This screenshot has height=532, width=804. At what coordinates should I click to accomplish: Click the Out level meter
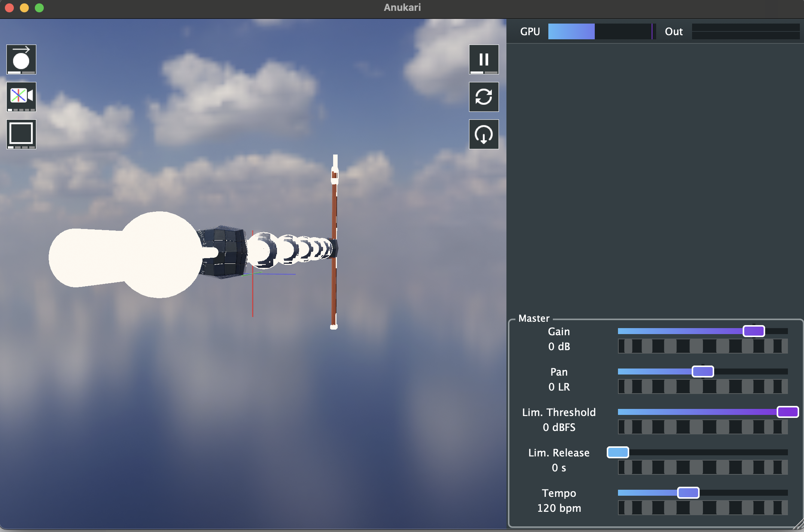click(x=745, y=31)
